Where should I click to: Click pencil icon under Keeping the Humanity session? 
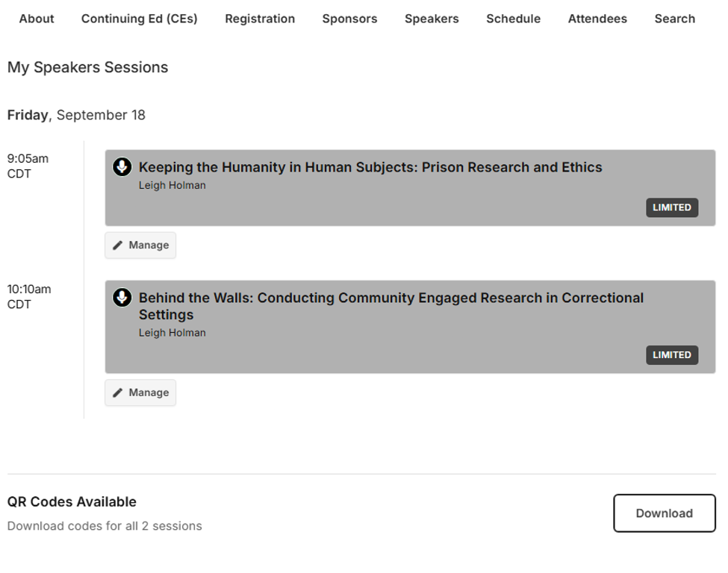pyautogui.click(x=118, y=245)
